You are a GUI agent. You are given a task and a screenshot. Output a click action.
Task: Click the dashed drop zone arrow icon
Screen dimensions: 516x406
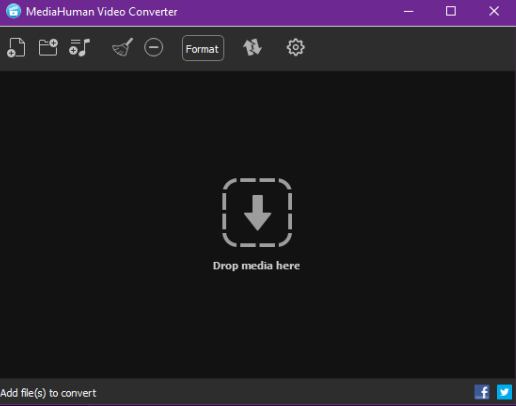pyautogui.click(x=257, y=213)
